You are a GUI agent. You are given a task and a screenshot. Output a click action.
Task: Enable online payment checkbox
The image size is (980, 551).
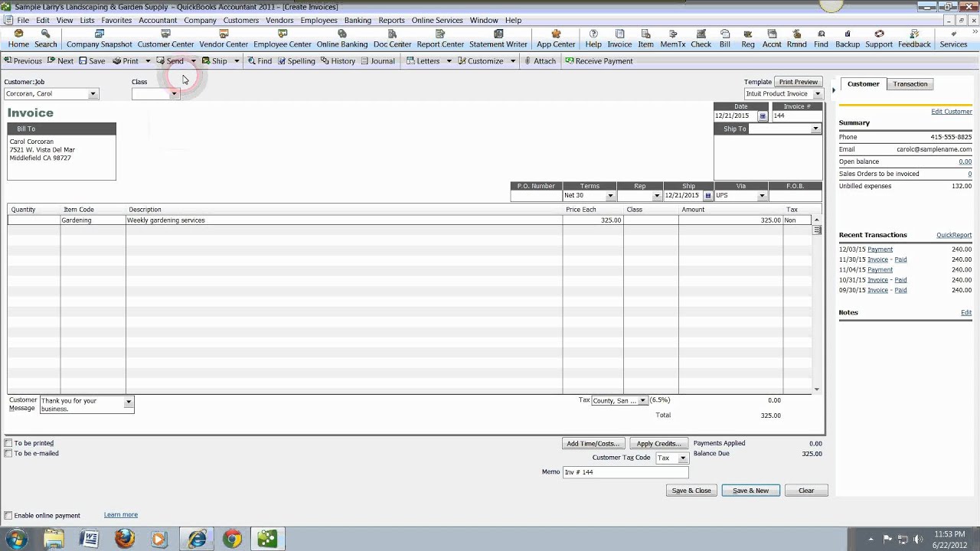8,516
